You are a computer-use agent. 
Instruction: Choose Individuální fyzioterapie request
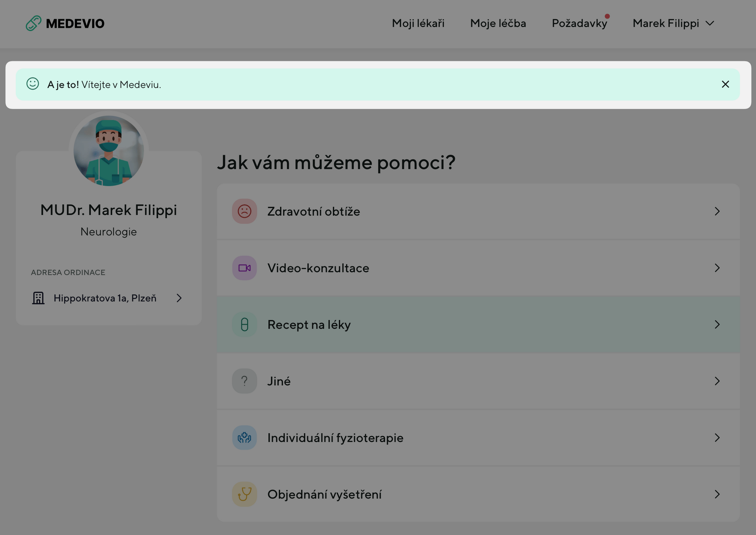[x=335, y=438]
